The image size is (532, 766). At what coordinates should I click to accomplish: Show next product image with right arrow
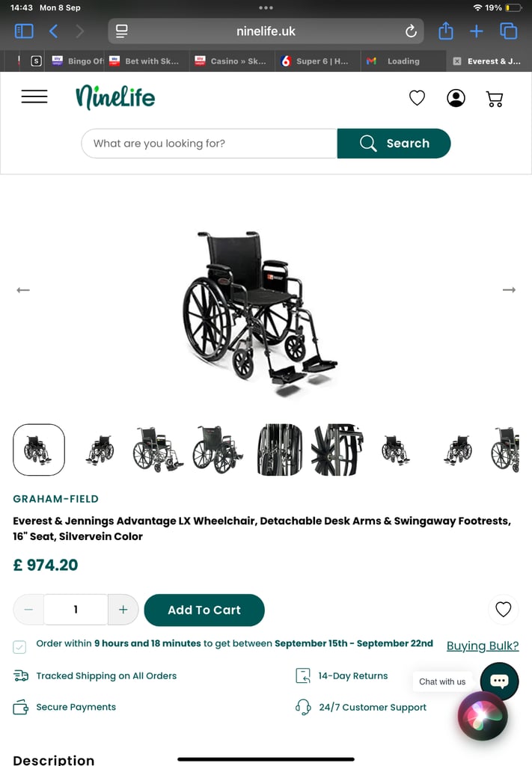(509, 290)
